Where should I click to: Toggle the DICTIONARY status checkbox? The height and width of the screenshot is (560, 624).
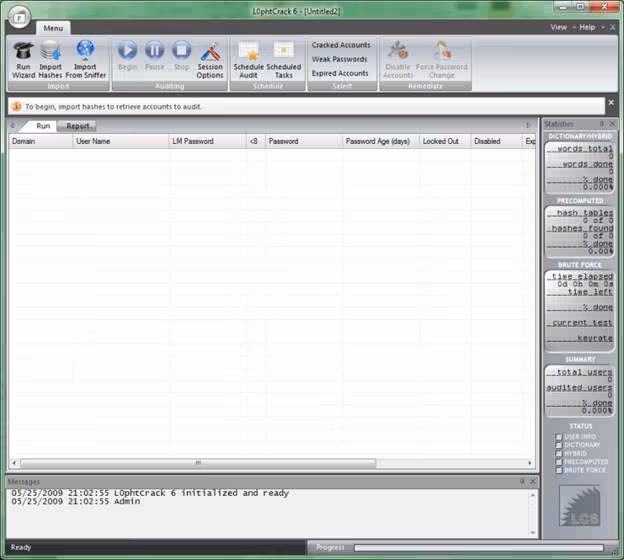coord(558,445)
